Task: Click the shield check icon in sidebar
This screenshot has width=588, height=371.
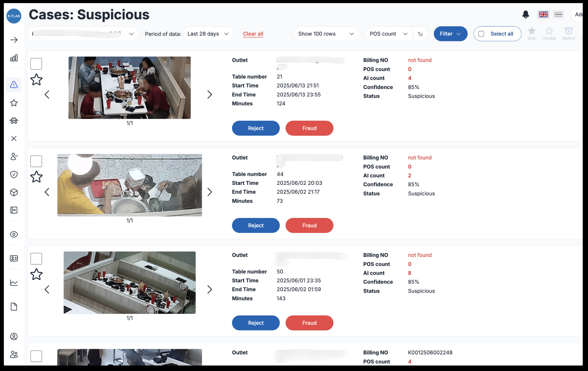Action: 14,174
